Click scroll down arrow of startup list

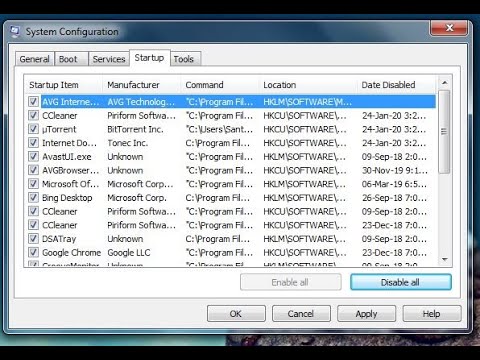(x=444, y=259)
